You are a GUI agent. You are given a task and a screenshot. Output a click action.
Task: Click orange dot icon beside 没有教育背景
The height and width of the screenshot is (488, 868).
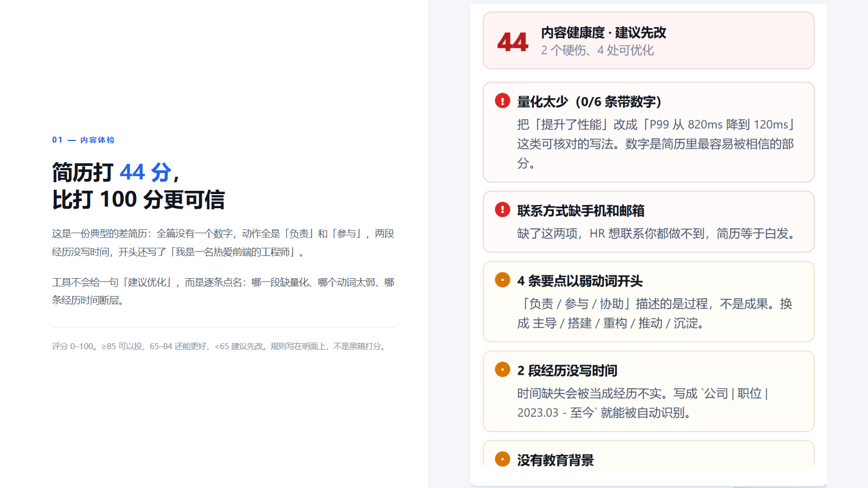[x=502, y=459]
